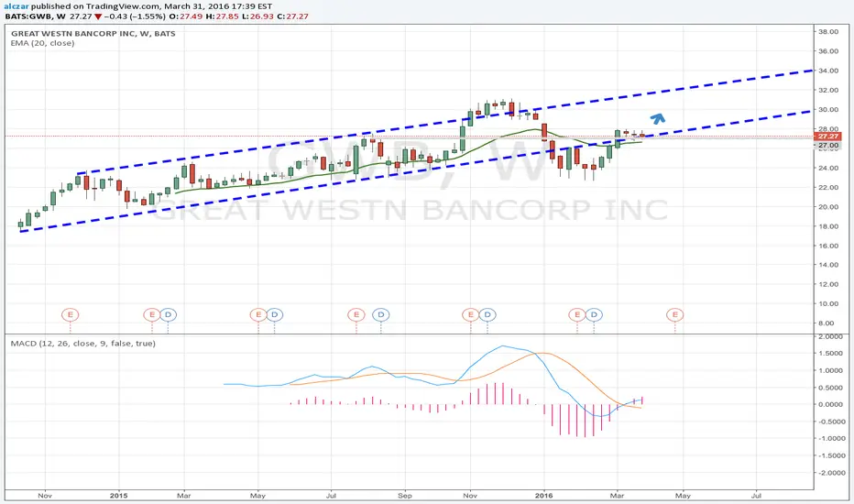The image size is (854, 504).
Task: Click the L:26.93 low value in the header
Action: click(257, 16)
